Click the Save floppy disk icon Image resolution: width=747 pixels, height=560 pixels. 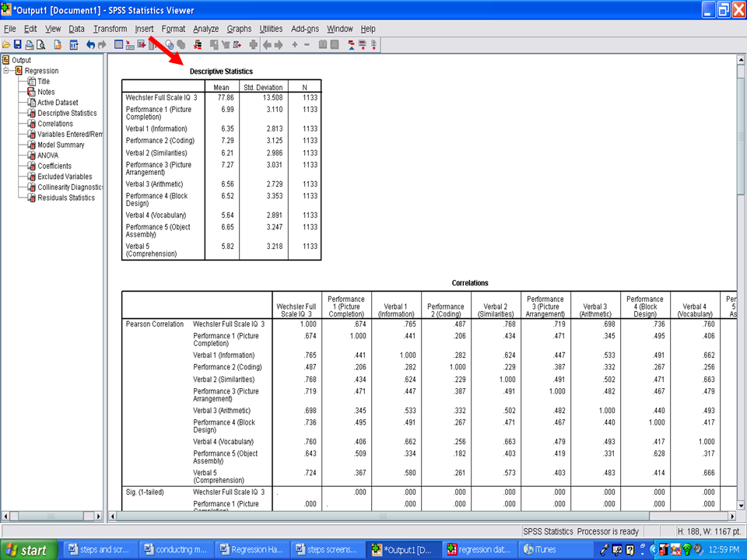18,45
